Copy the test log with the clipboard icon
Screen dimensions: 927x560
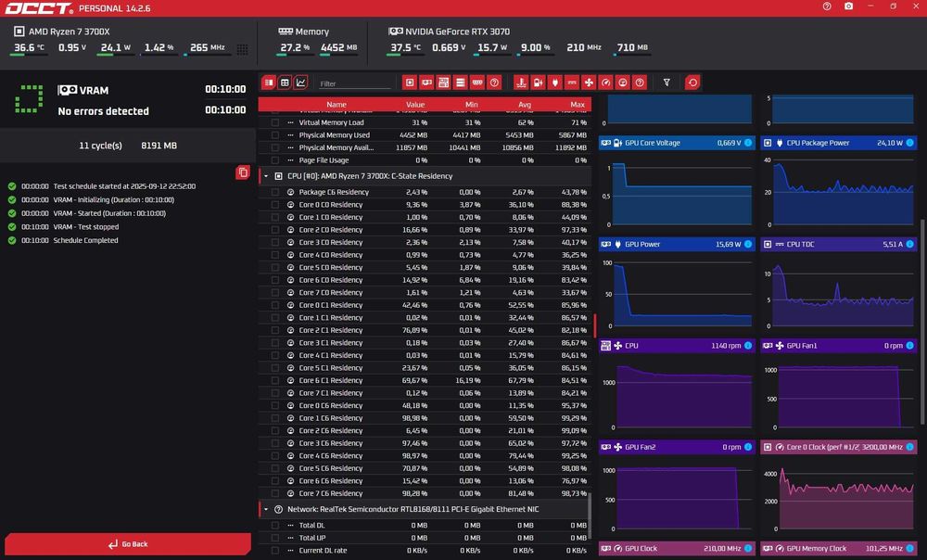(x=242, y=172)
